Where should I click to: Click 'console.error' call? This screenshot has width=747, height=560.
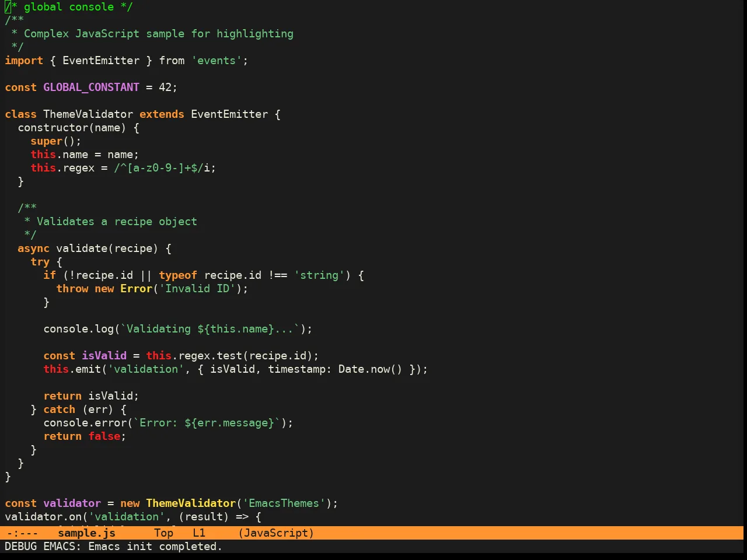coord(85,423)
